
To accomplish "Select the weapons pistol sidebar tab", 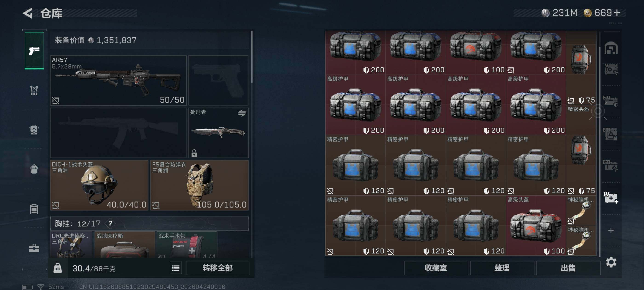I will pos(34,51).
